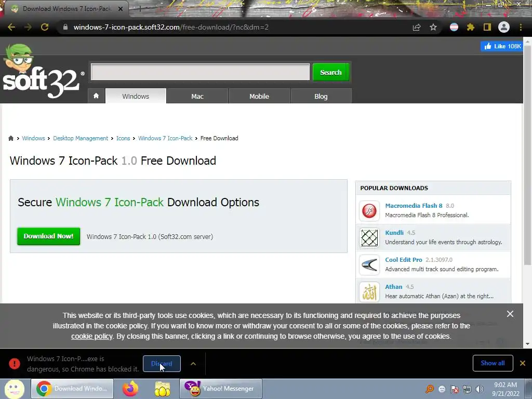The image size is (532, 399).
Task: Toggle the Chrome side panel icon
Action: point(487,27)
